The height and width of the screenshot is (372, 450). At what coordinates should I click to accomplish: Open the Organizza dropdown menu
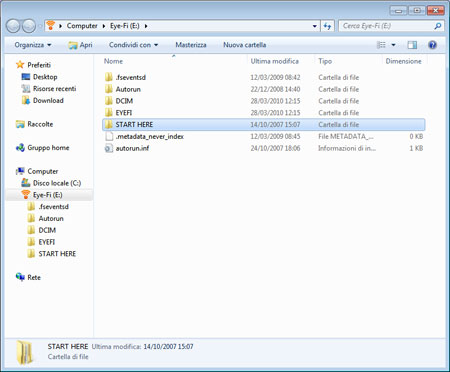[x=33, y=45]
